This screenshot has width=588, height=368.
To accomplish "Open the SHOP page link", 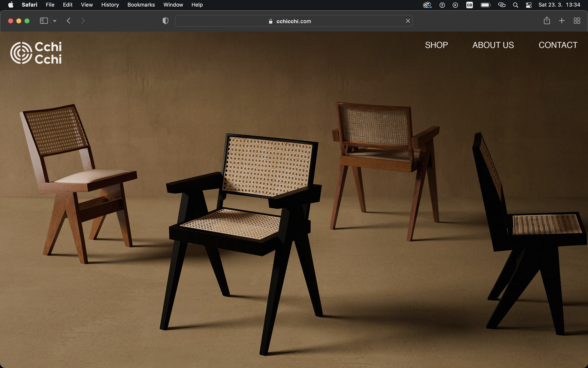I will [x=436, y=45].
